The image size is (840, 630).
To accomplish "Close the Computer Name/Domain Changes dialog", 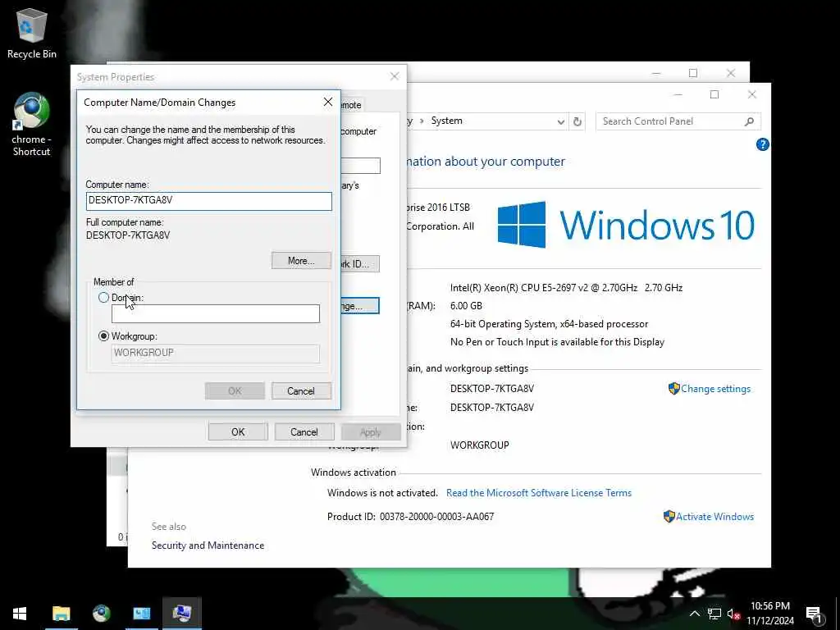I will pos(328,102).
